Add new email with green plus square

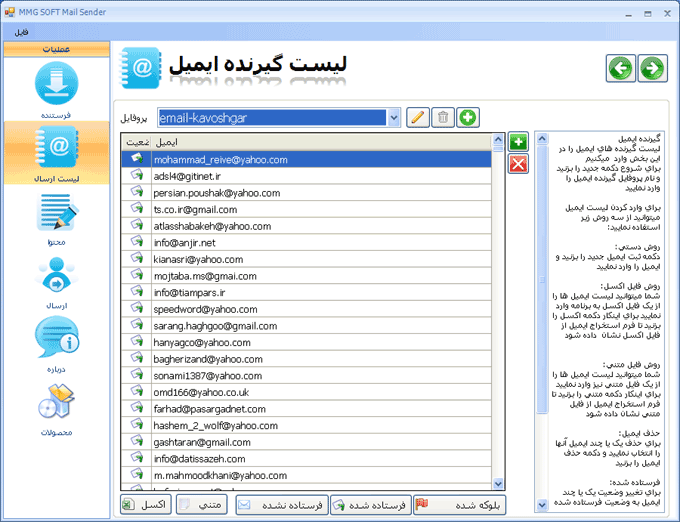518,142
